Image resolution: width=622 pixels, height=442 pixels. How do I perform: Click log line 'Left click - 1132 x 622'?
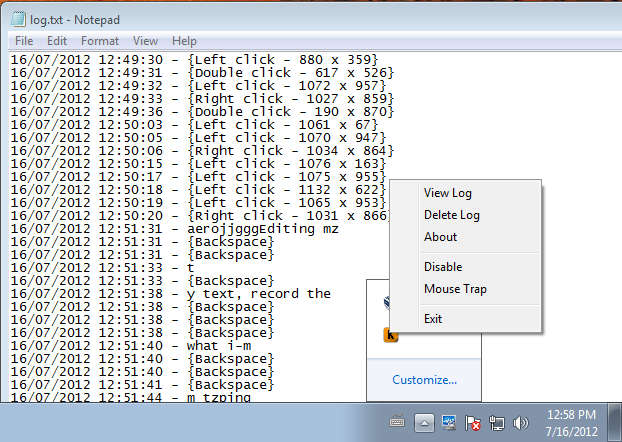[x=198, y=190]
